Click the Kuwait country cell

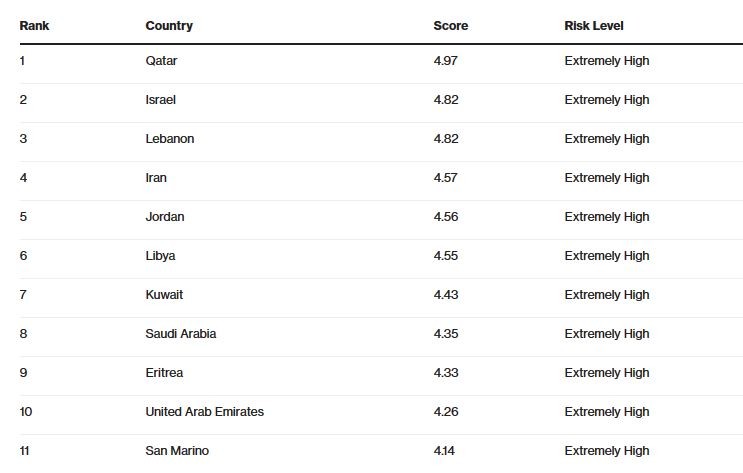[x=164, y=295]
